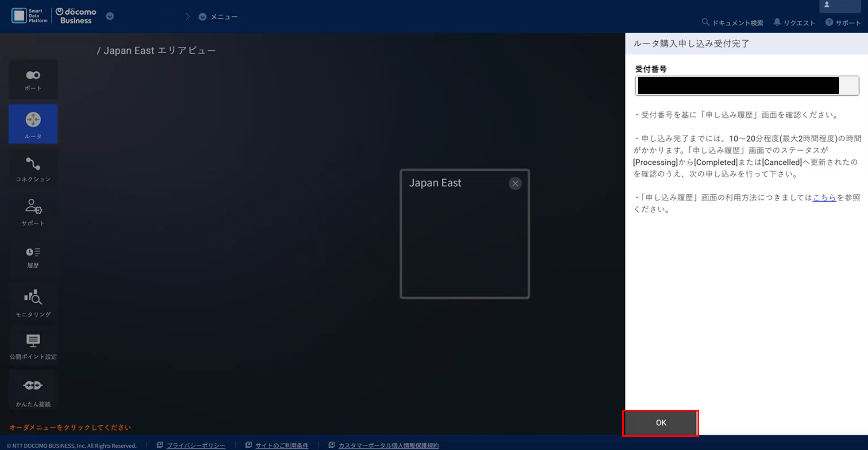Click the サポート sidebar icon
This screenshot has height=450, width=868.
(33, 212)
